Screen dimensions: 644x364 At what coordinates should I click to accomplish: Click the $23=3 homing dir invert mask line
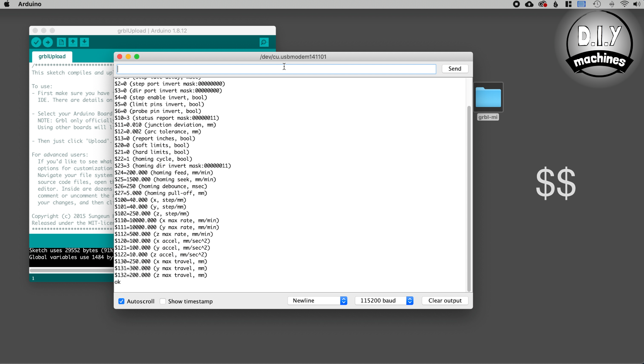(x=173, y=166)
